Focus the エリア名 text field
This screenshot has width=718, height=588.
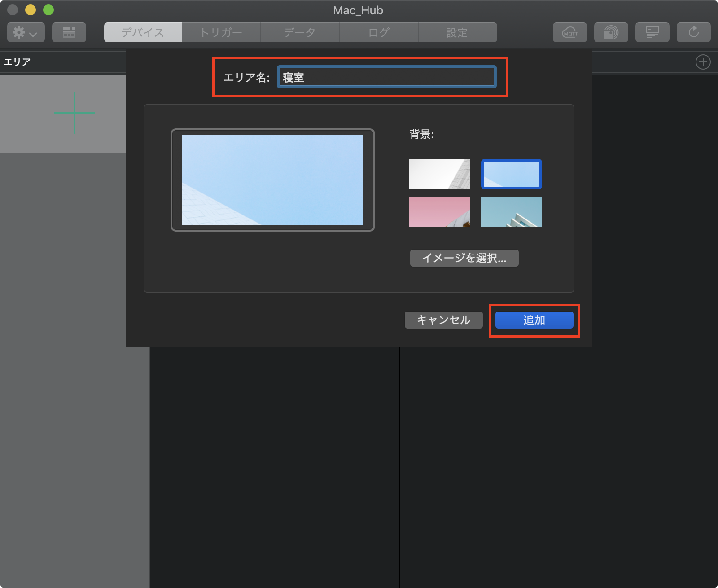387,77
